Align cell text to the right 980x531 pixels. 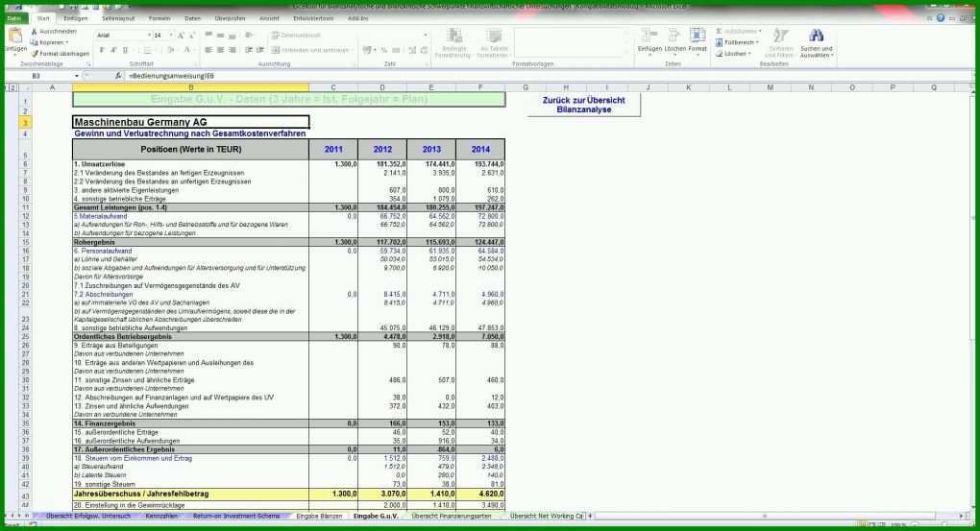point(233,50)
